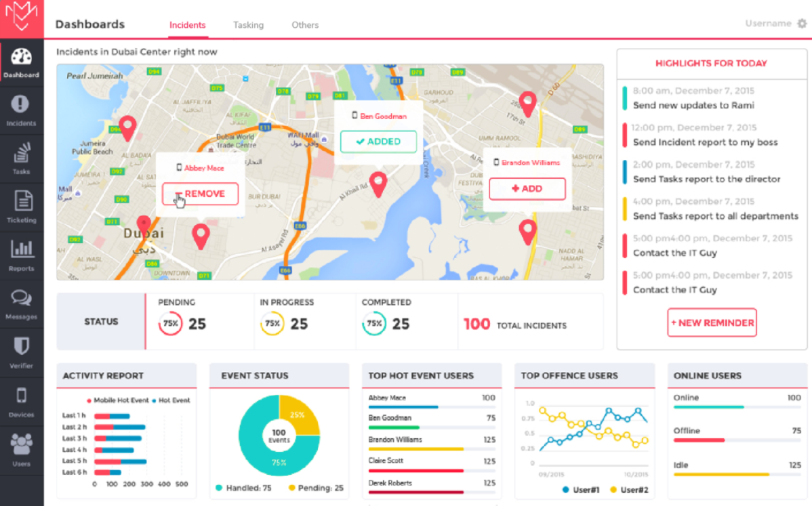The height and width of the screenshot is (506, 812).
Task: Click the ADDED button under Ben Goodman
Action: pyautogui.click(x=378, y=142)
